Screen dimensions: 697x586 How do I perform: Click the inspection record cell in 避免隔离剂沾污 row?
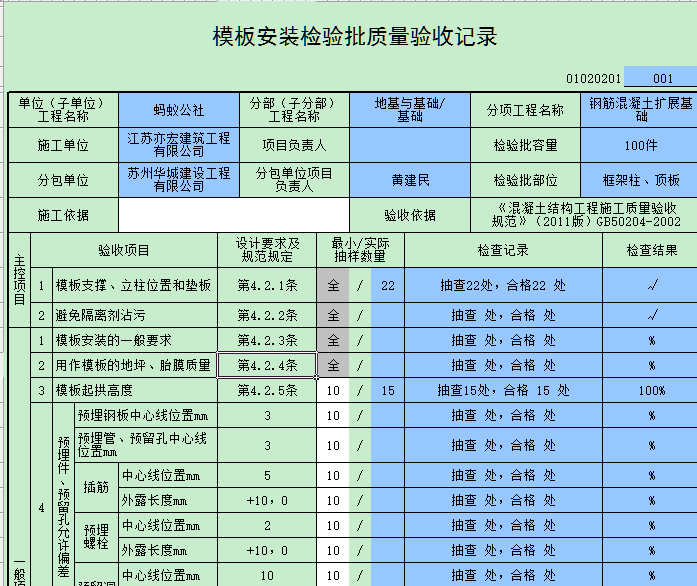tap(503, 315)
